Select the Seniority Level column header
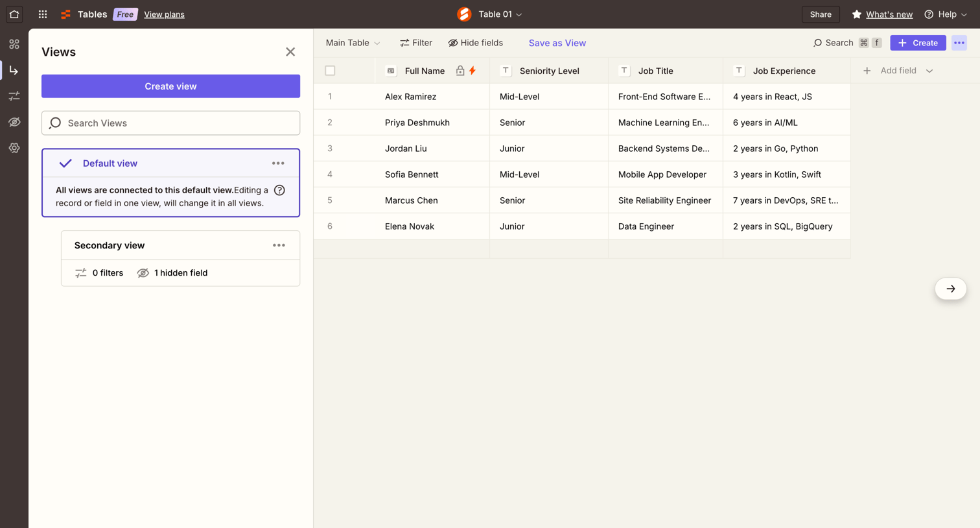The image size is (980, 528). click(549, 71)
